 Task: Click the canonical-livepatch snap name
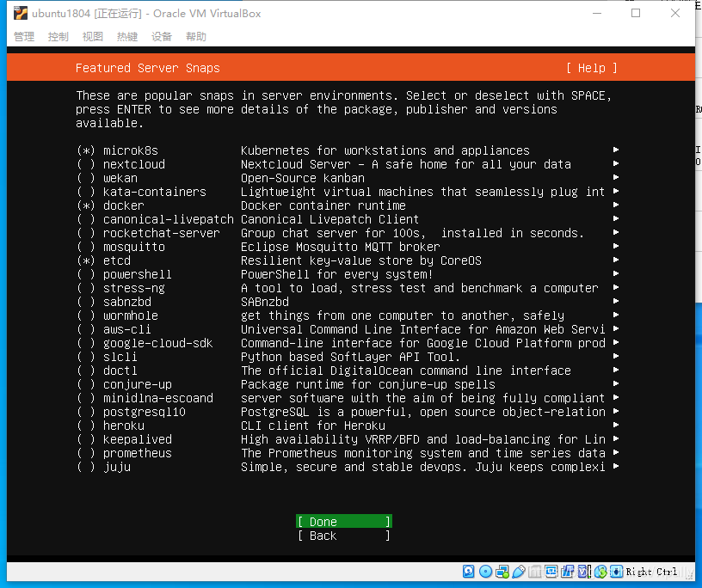169,220
